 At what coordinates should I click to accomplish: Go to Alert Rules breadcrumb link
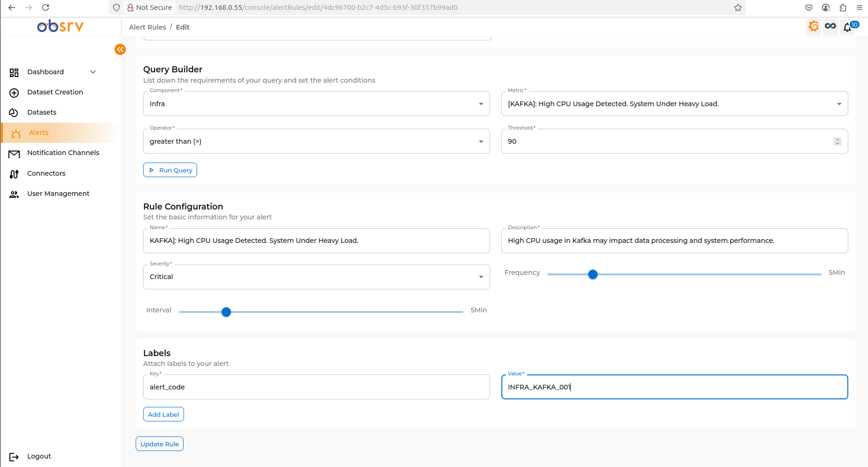[147, 27]
